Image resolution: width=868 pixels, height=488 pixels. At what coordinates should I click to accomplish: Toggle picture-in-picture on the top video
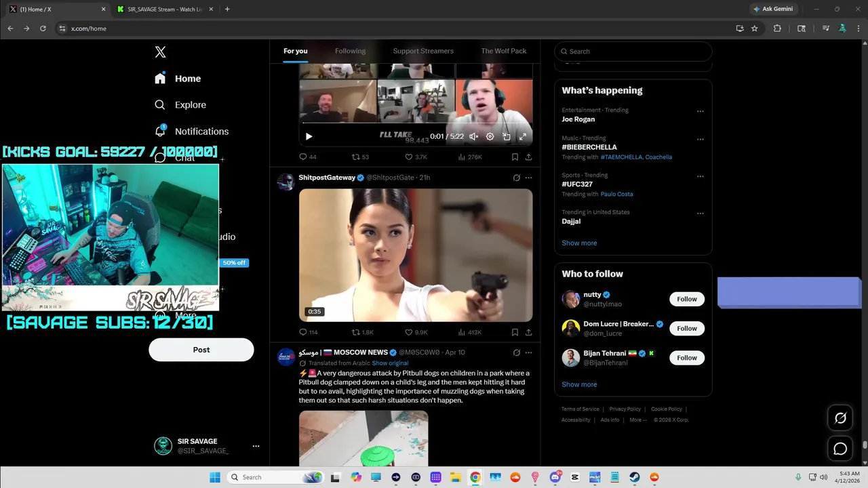coord(506,136)
